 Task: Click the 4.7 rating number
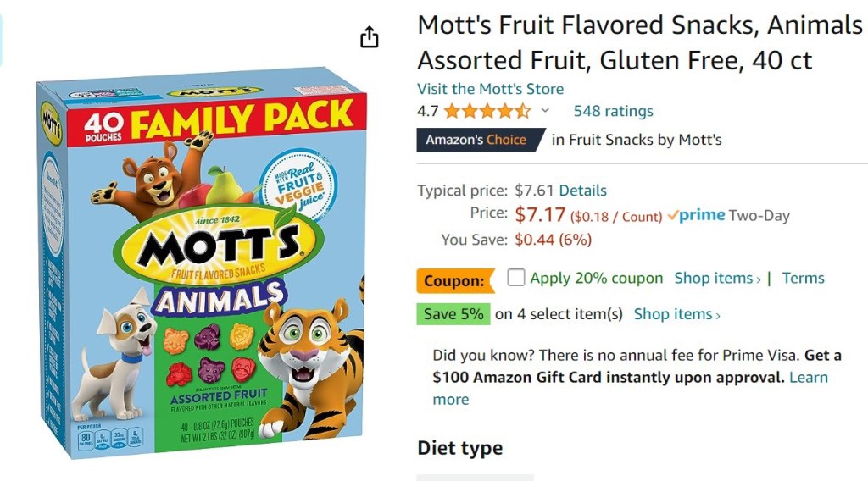tap(428, 111)
